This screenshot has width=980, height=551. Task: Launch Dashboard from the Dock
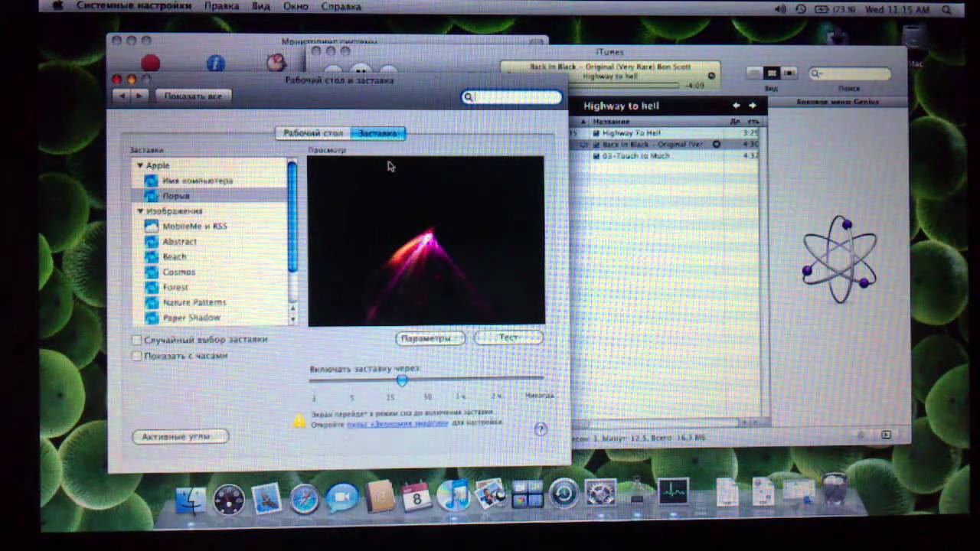coord(229,500)
